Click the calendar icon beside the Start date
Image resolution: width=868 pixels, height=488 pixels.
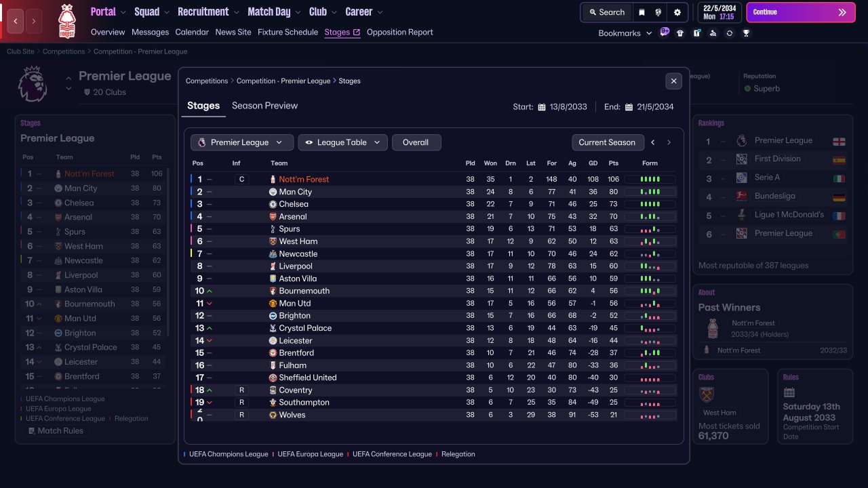point(542,107)
